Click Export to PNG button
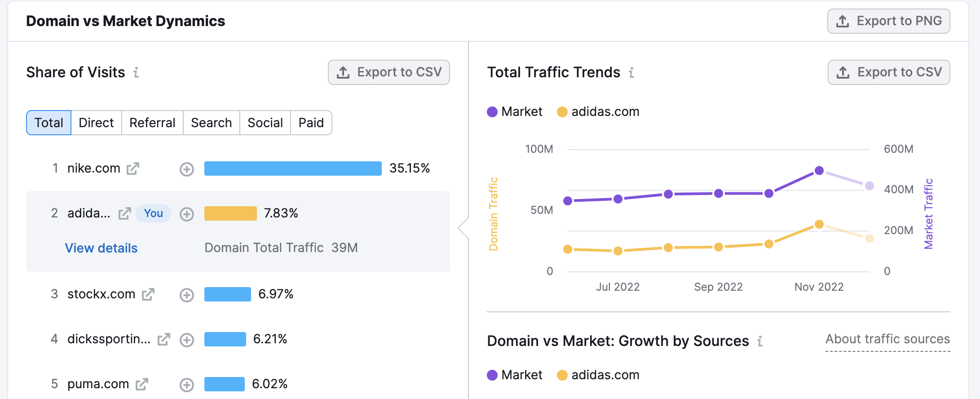 [889, 21]
